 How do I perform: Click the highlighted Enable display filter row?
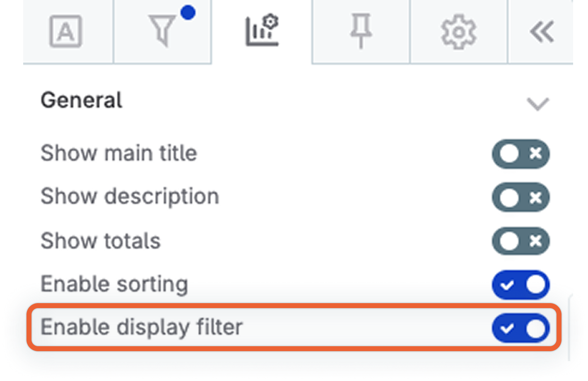tap(290, 328)
